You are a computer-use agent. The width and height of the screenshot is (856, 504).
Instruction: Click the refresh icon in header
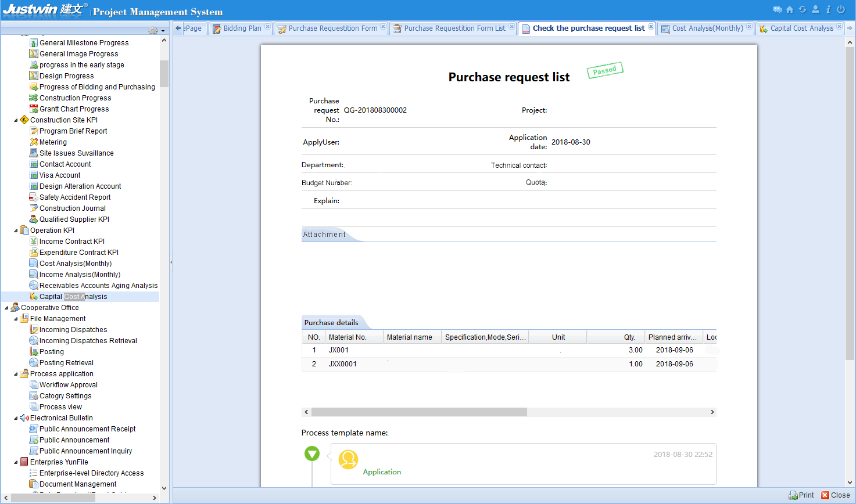(802, 9)
